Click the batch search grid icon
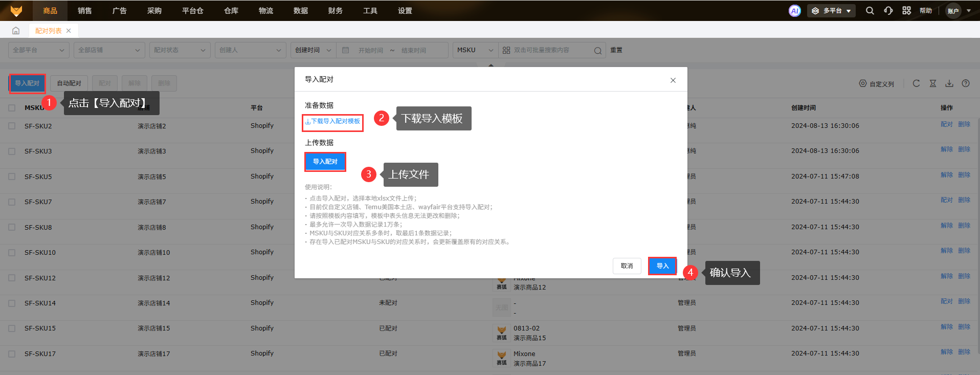This screenshot has height=375, width=980. click(x=506, y=50)
